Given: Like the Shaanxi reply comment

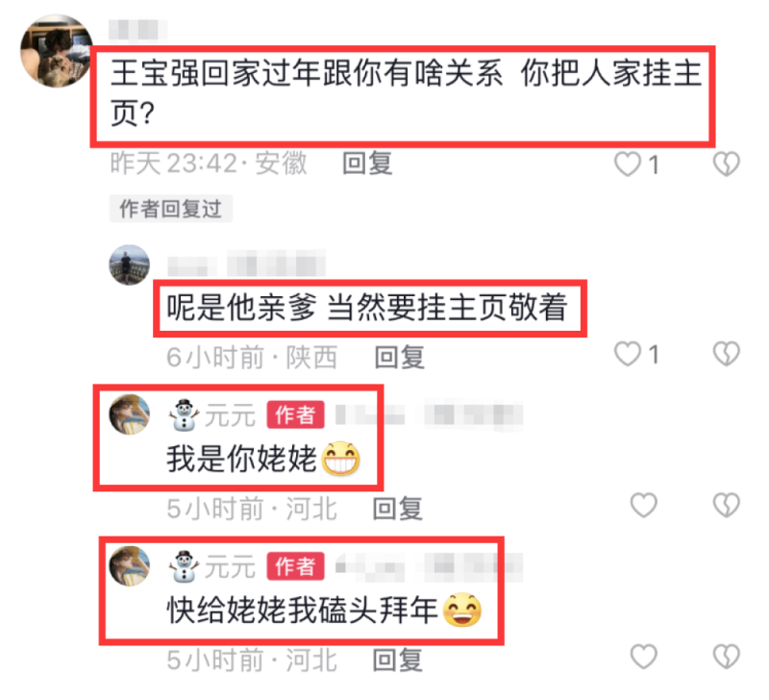Looking at the screenshot, I should (x=629, y=354).
